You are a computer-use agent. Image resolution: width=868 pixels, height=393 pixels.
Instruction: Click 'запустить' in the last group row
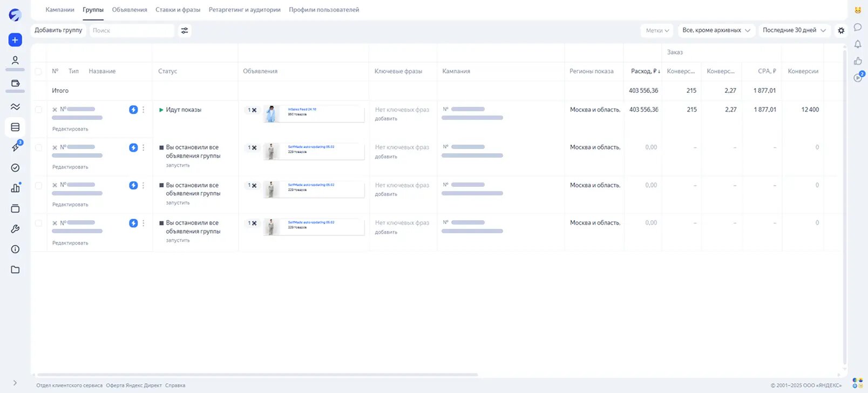178,240
